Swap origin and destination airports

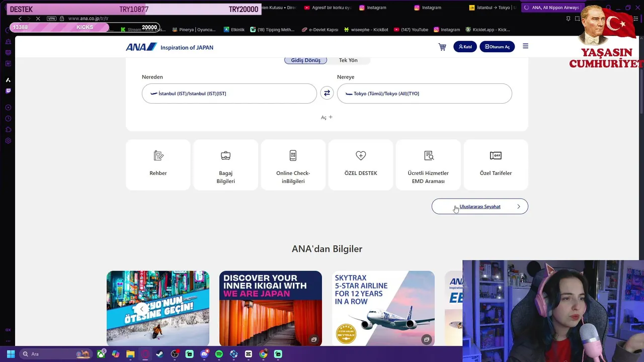pos(327,93)
